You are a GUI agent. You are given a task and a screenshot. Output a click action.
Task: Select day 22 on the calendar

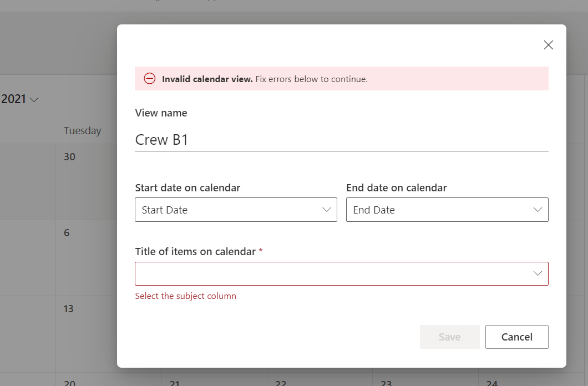pyautogui.click(x=281, y=383)
